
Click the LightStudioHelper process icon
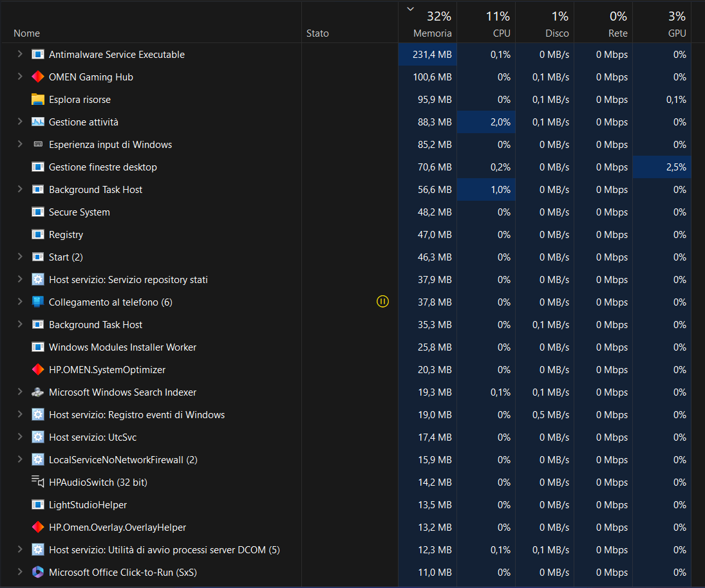pos(38,504)
